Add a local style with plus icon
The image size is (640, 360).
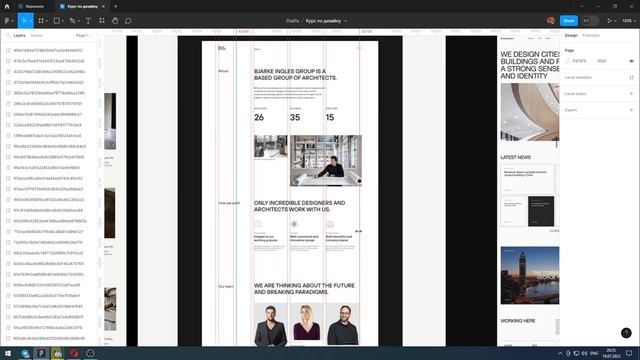coord(631,93)
